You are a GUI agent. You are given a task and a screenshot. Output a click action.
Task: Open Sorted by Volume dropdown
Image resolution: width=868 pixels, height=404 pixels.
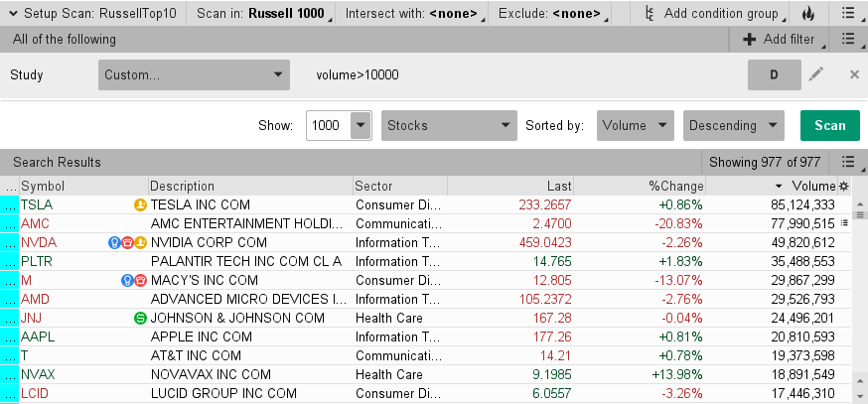point(635,126)
